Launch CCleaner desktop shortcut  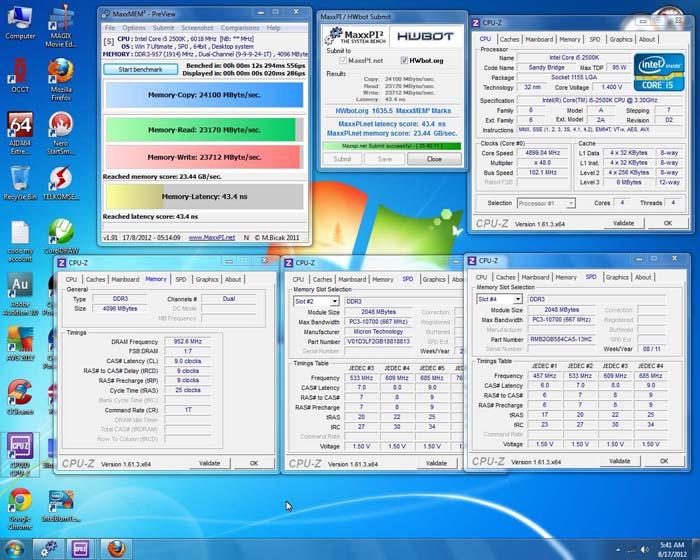pos(20,397)
